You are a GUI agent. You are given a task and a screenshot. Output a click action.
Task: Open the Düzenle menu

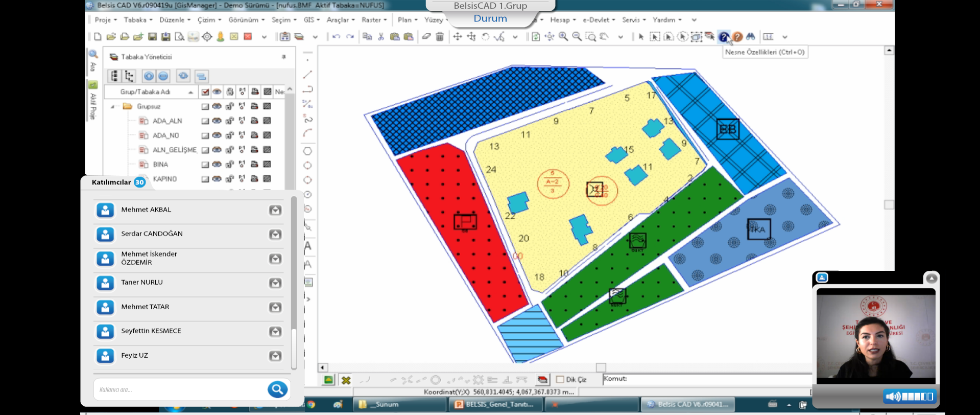[x=175, y=20]
